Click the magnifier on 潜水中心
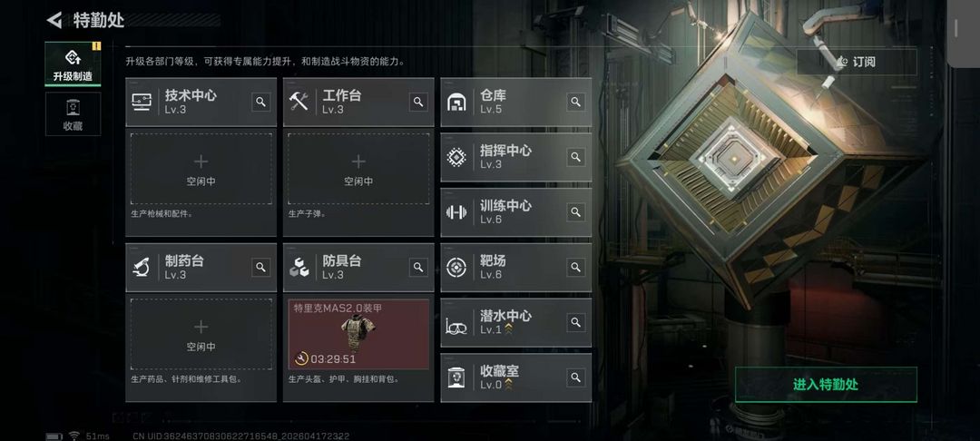The image size is (980, 441). 575,322
